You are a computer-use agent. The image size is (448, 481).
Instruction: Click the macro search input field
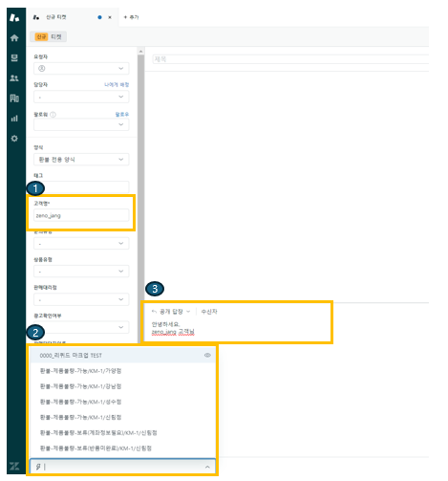(x=122, y=467)
